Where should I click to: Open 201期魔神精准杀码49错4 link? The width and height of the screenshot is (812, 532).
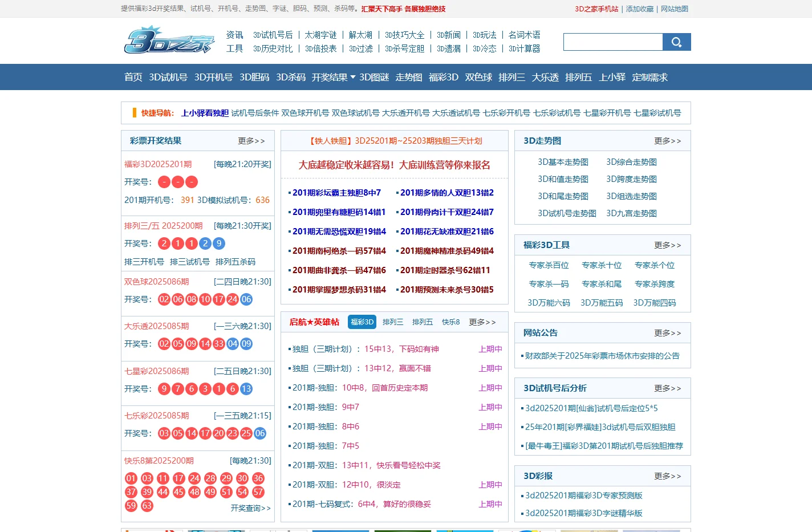coord(447,251)
